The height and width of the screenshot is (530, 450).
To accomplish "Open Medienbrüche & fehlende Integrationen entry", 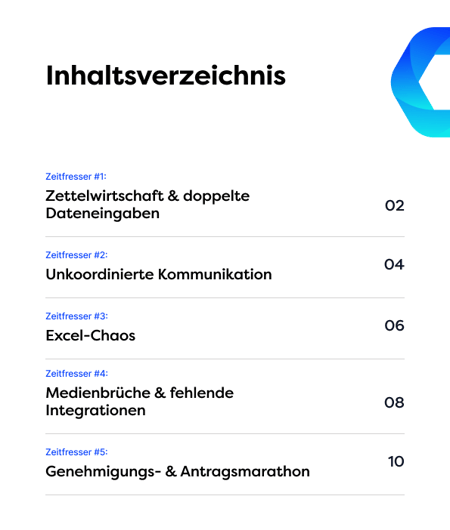I will point(140,402).
